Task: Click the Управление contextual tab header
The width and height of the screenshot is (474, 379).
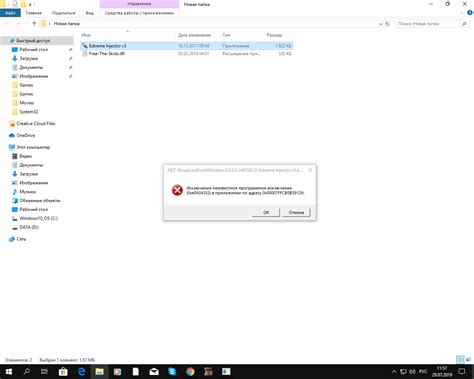Action: click(139, 4)
